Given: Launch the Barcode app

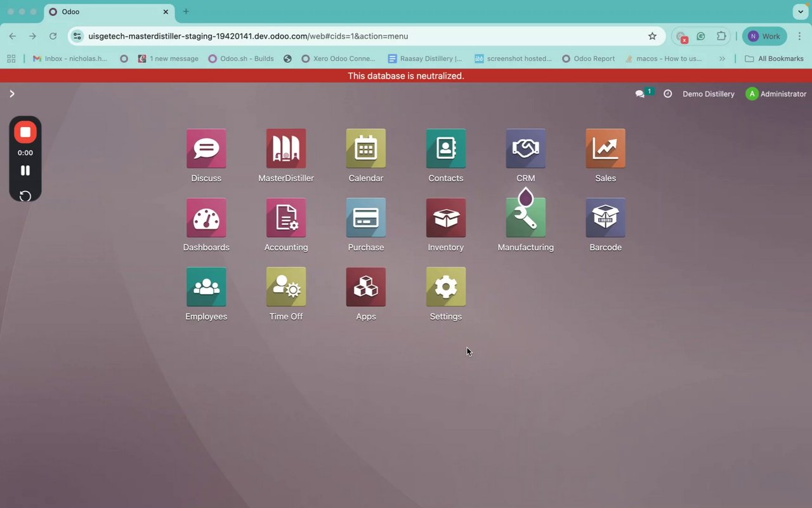Looking at the screenshot, I should (x=606, y=218).
